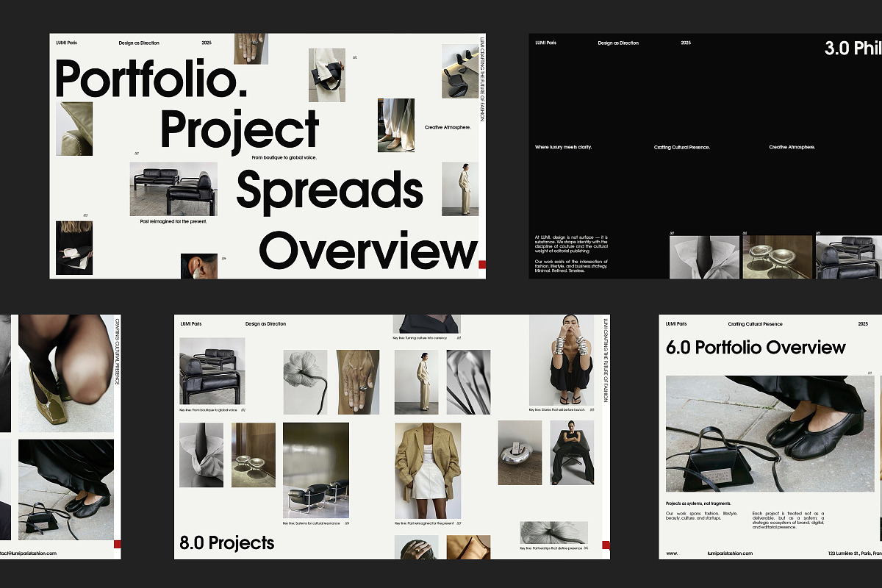This screenshot has width=882, height=588.
Task: Select beige suit woman photo on Projects slide
Action: tap(416, 381)
